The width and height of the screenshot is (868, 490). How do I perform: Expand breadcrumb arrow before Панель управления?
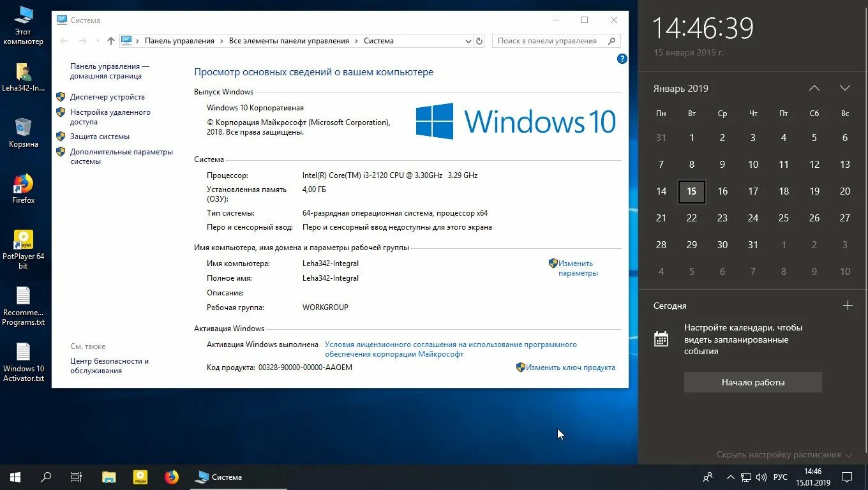coord(138,41)
